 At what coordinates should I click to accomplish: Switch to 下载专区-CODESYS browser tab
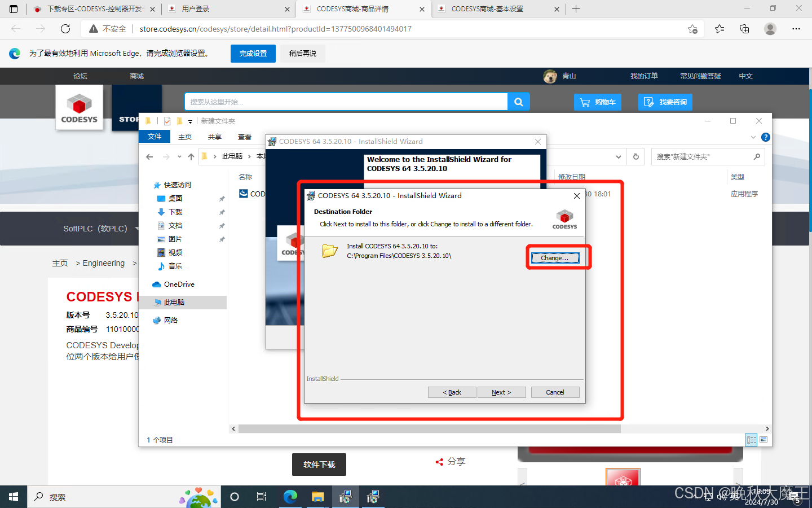tap(94, 9)
